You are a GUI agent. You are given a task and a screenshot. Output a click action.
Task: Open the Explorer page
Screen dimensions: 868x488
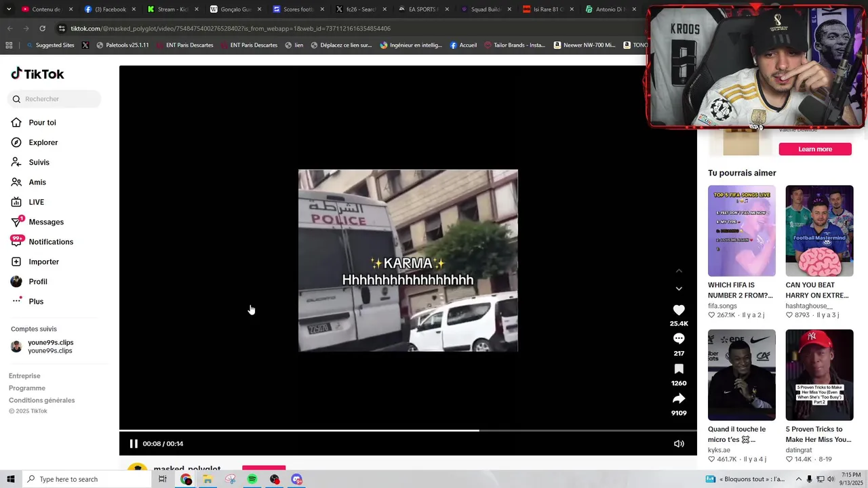pos(43,142)
